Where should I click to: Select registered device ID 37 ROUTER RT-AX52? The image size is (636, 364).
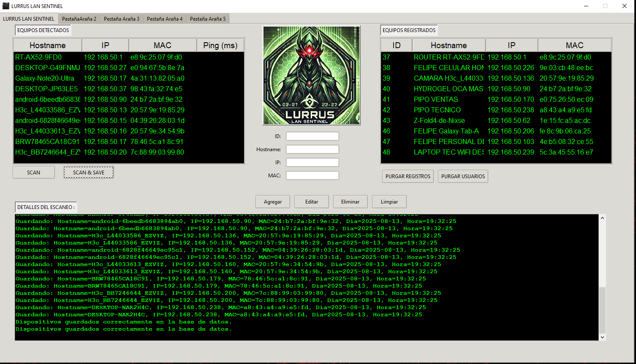[496, 57]
